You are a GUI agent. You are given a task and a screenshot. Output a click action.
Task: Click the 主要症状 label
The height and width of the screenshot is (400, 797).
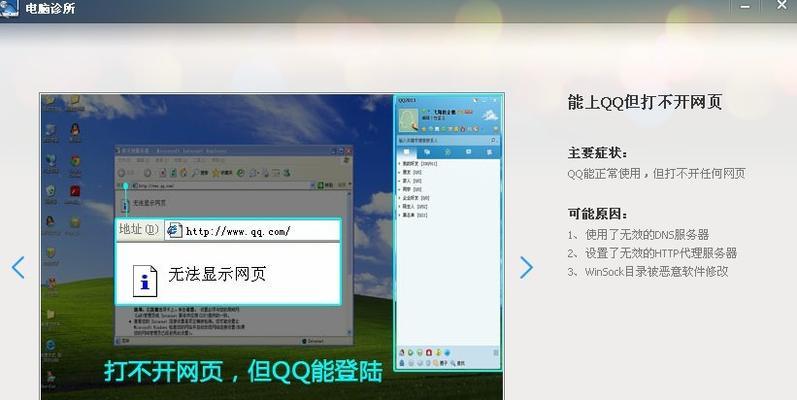pos(597,153)
